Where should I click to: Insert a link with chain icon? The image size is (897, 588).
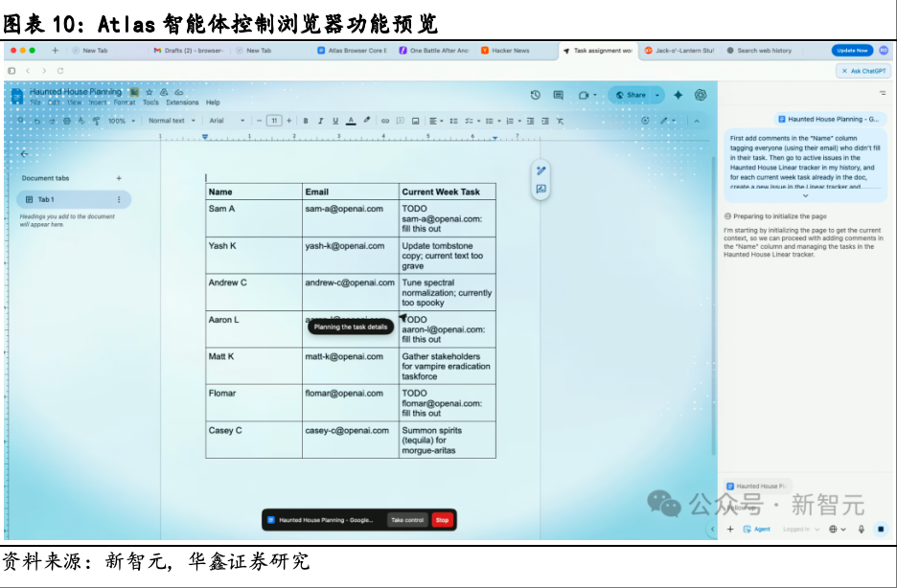(385, 121)
